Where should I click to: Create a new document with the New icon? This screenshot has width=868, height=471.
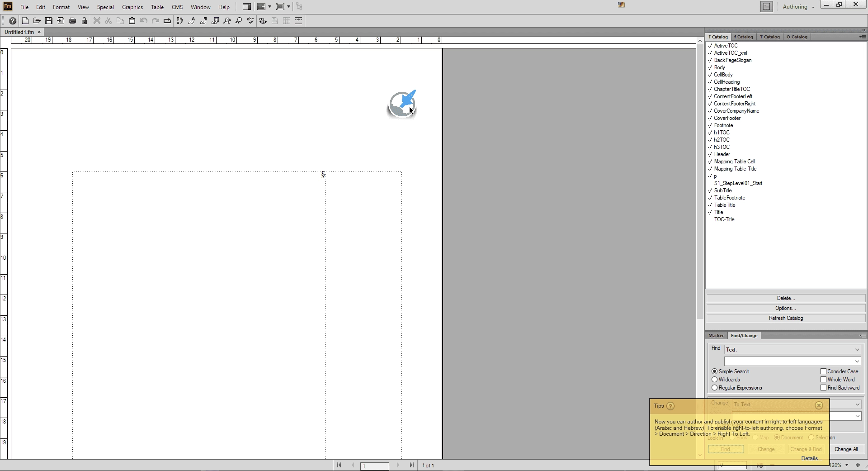pyautogui.click(x=25, y=21)
